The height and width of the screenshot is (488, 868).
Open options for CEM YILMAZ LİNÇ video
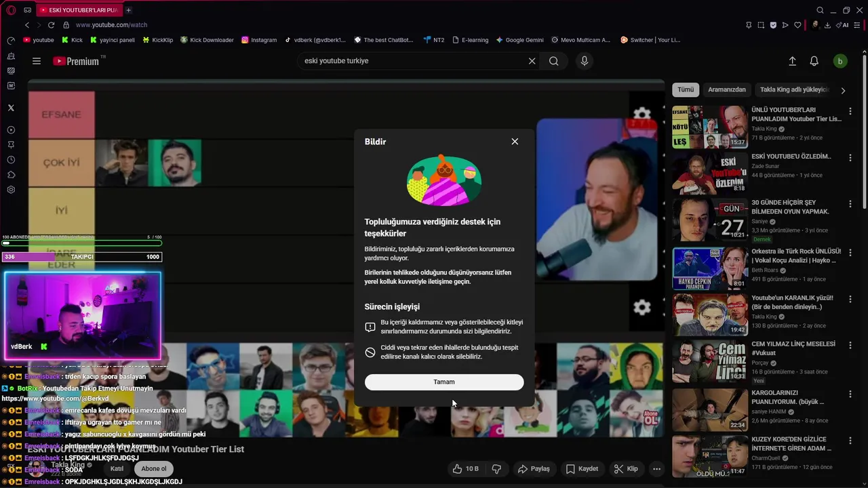(x=850, y=345)
